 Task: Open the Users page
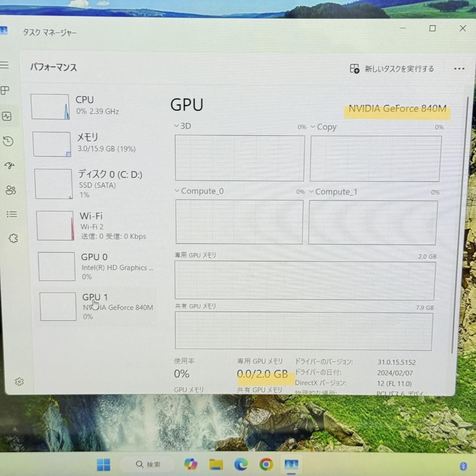tap(11, 190)
